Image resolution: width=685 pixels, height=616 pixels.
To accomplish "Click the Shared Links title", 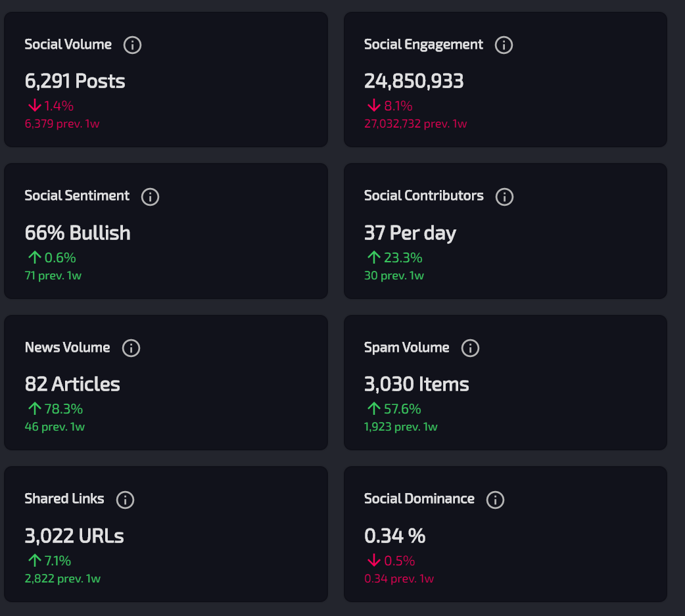I will click(64, 499).
